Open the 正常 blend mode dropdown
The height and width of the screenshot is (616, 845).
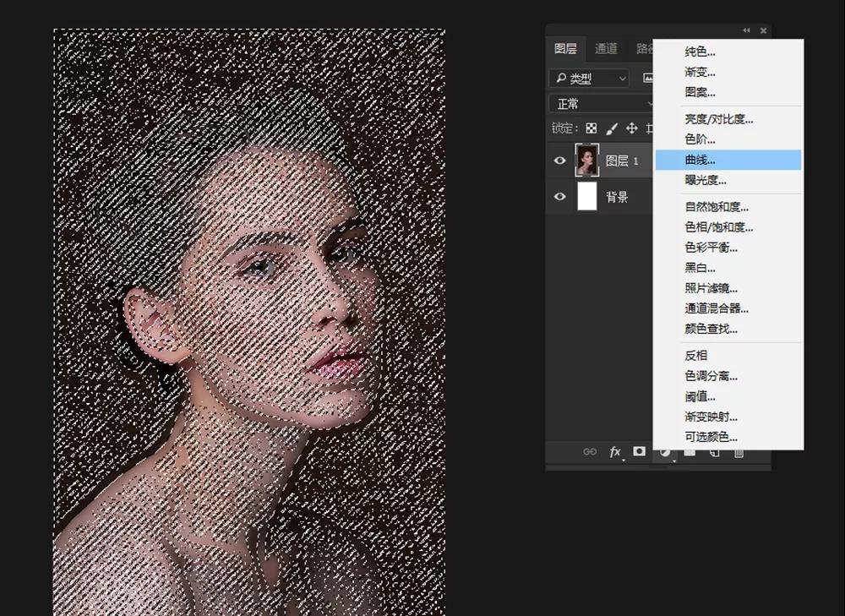[602, 103]
